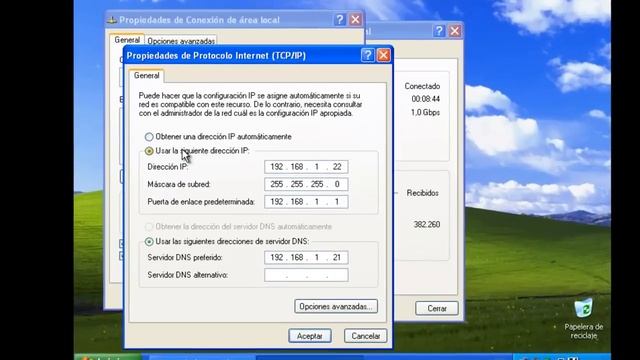Viewport: 640px width, 360px height.
Task: Click help icon in Conexión de área local window
Action: [340, 20]
